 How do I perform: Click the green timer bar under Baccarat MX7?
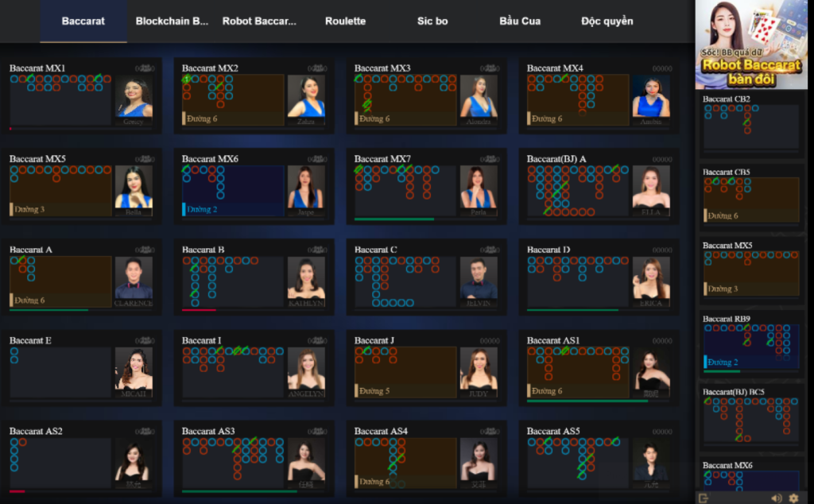coord(394,219)
